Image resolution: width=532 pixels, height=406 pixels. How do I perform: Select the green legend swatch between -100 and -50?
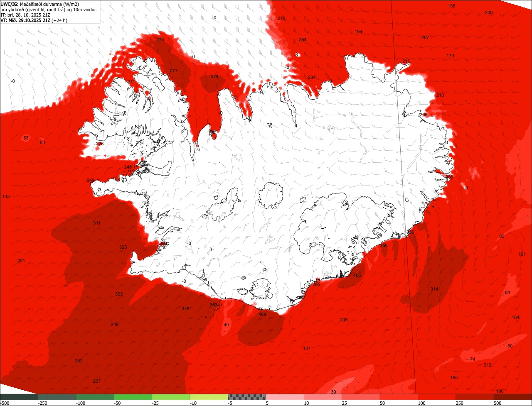click(95, 397)
